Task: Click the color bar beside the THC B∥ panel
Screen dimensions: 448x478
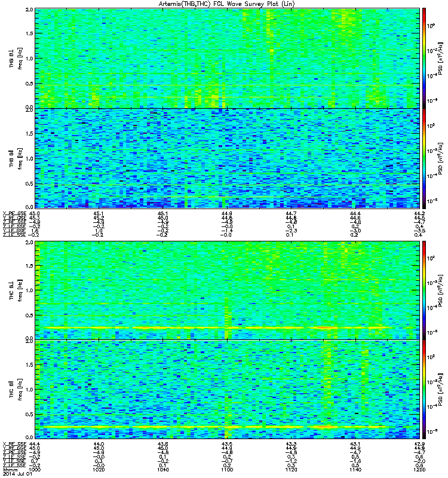Action: point(424,390)
